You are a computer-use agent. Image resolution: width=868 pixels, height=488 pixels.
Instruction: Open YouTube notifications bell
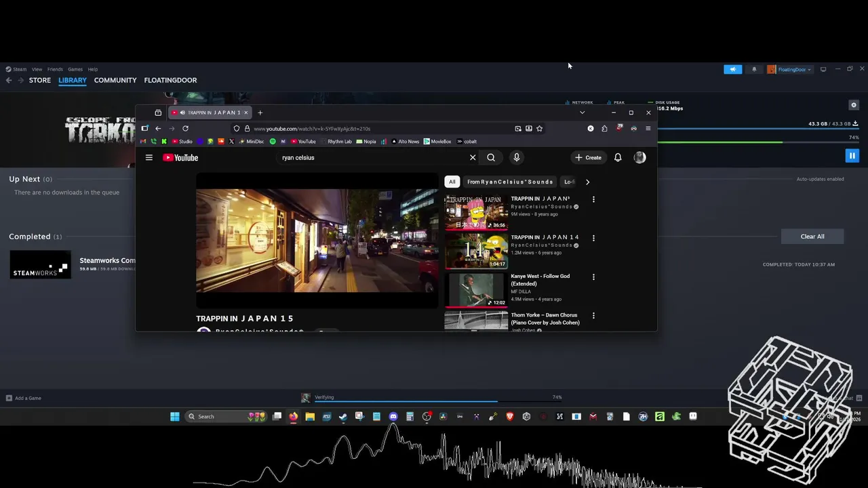[x=618, y=157]
